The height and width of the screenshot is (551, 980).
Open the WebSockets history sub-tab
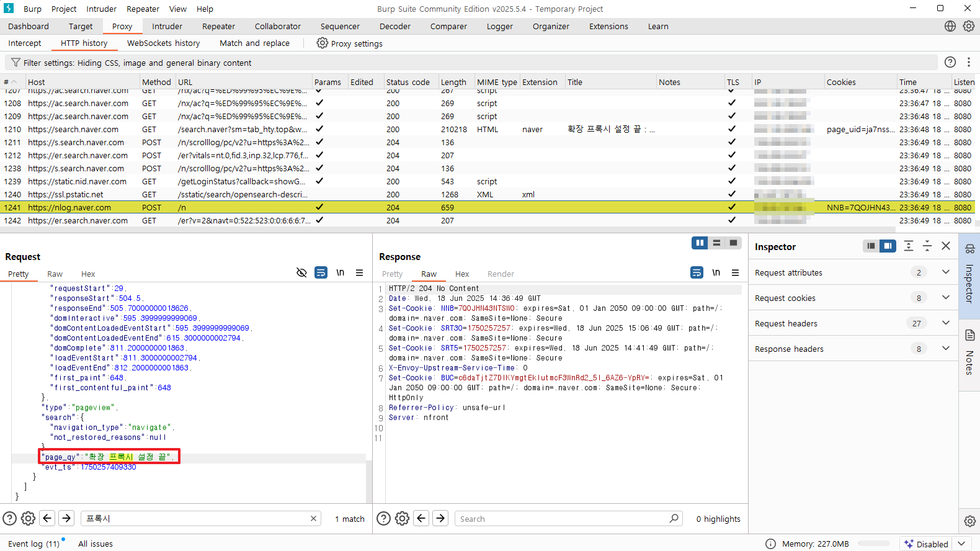[x=164, y=43]
